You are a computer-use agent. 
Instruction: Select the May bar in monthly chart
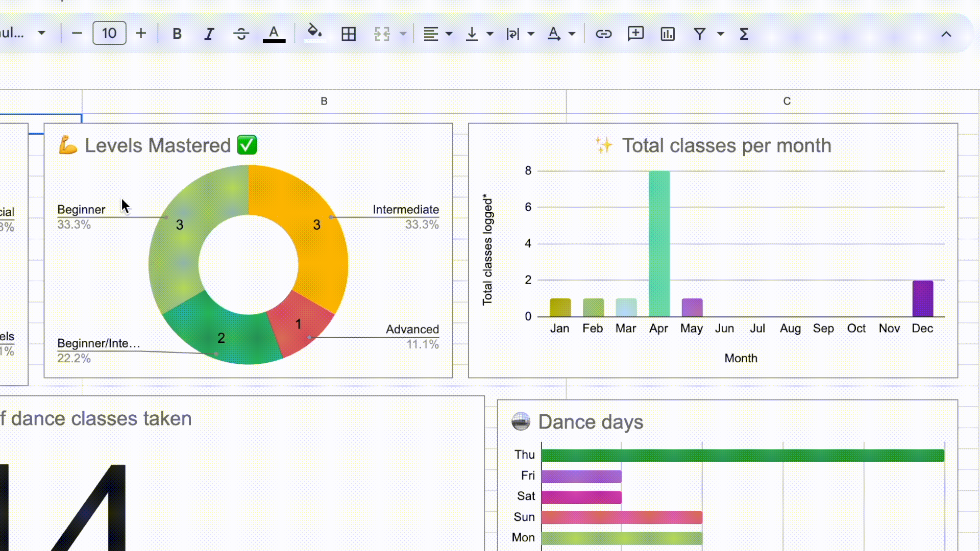(692, 308)
